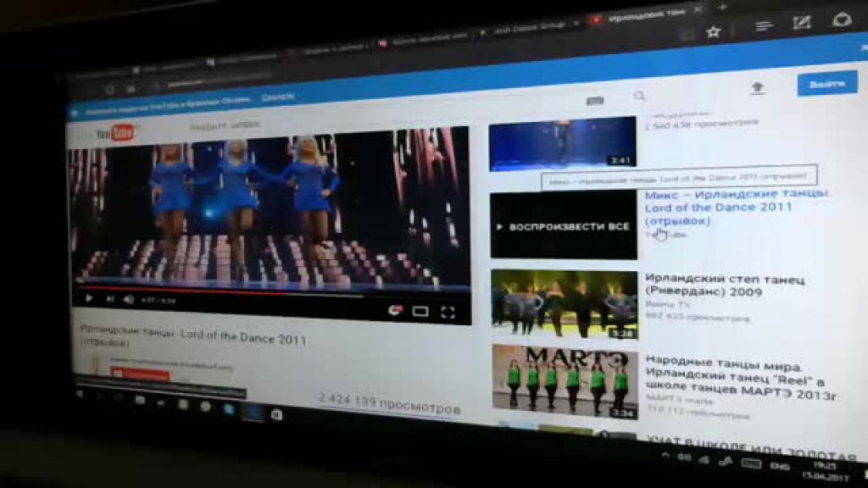This screenshot has height=488, width=868.
Task: Open player settings gear icon
Action: [x=395, y=310]
